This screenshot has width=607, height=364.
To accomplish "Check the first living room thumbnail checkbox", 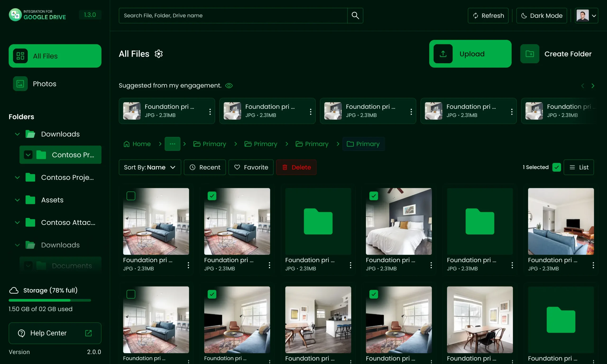I will pos(131,196).
